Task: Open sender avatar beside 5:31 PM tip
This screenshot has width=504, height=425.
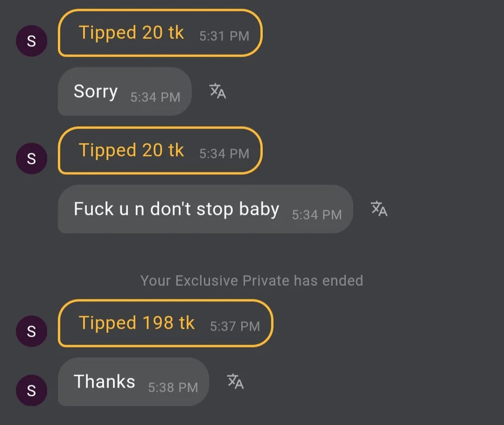Action: (x=31, y=42)
